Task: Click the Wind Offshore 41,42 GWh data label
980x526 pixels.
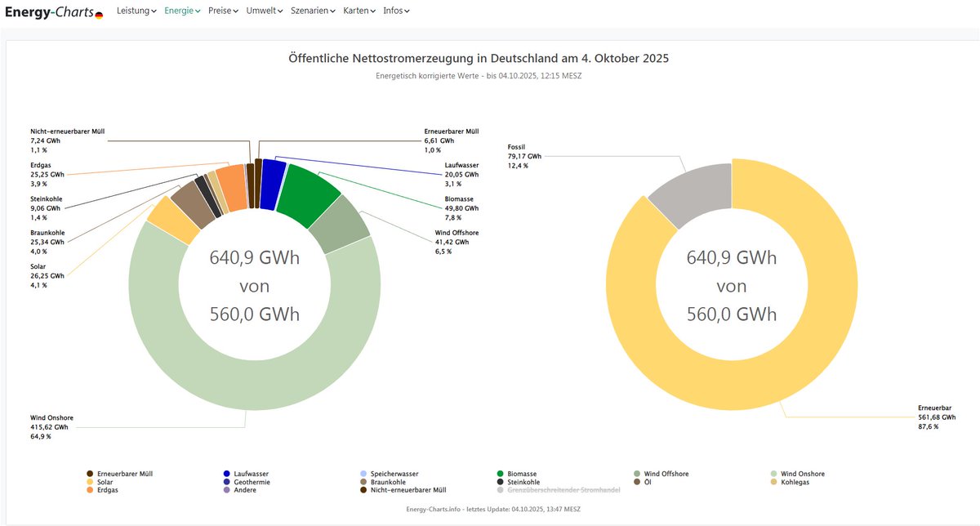Action: click(x=457, y=242)
